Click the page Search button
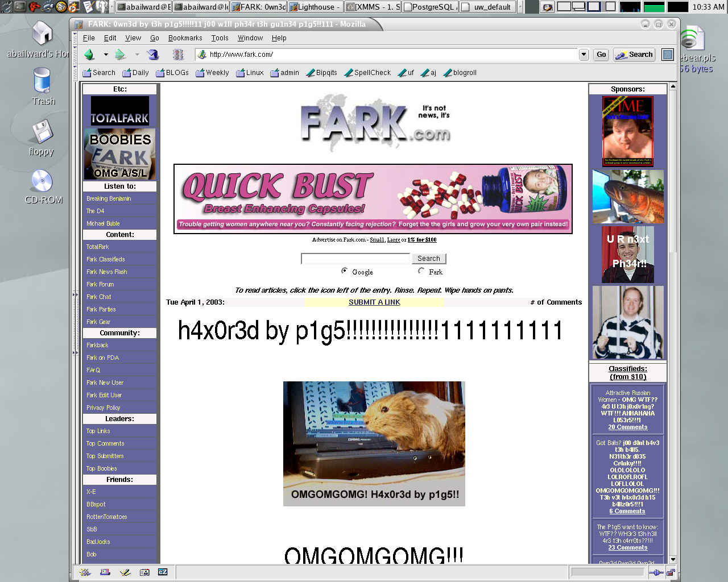Image resolution: width=728 pixels, height=582 pixels. tap(428, 259)
